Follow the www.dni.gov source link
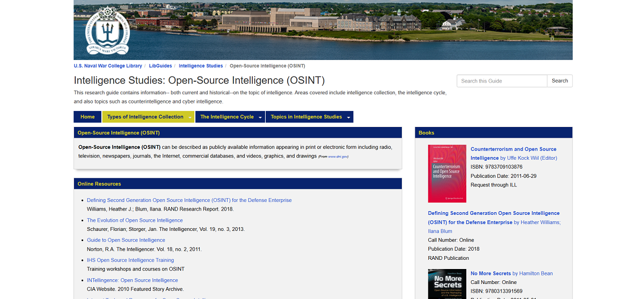This screenshot has height=299, width=644. pyautogui.click(x=338, y=156)
